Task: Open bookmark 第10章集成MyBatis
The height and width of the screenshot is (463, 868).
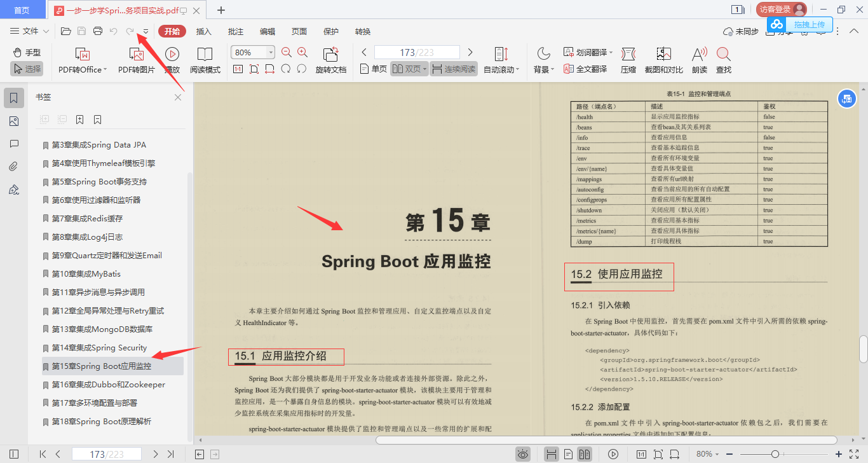Action: pos(86,273)
